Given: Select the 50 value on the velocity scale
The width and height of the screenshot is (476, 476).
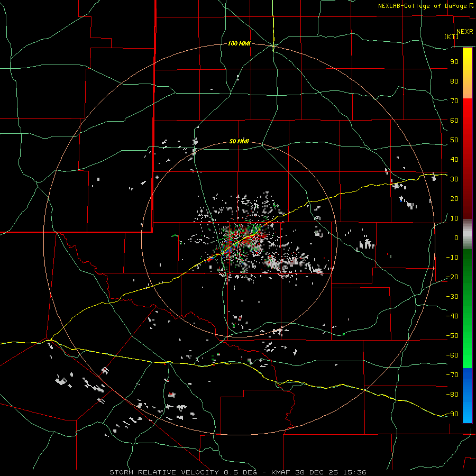Looking at the screenshot, I should click(x=454, y=140).
